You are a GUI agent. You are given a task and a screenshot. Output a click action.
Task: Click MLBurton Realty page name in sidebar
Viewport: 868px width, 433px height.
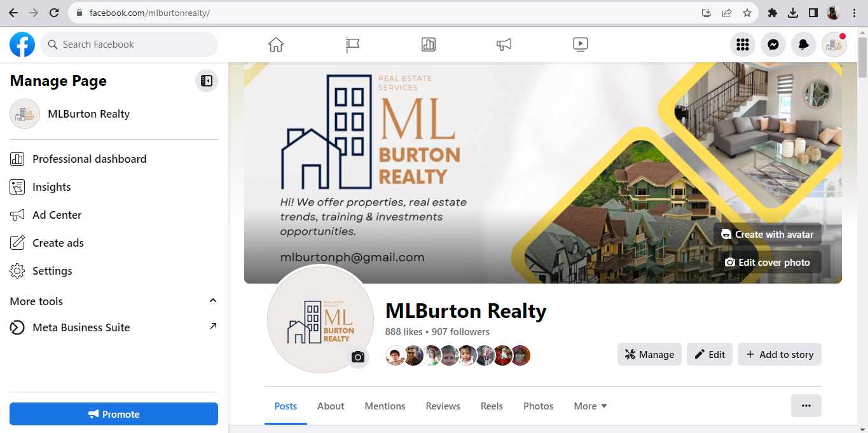[x=88, y=114]
